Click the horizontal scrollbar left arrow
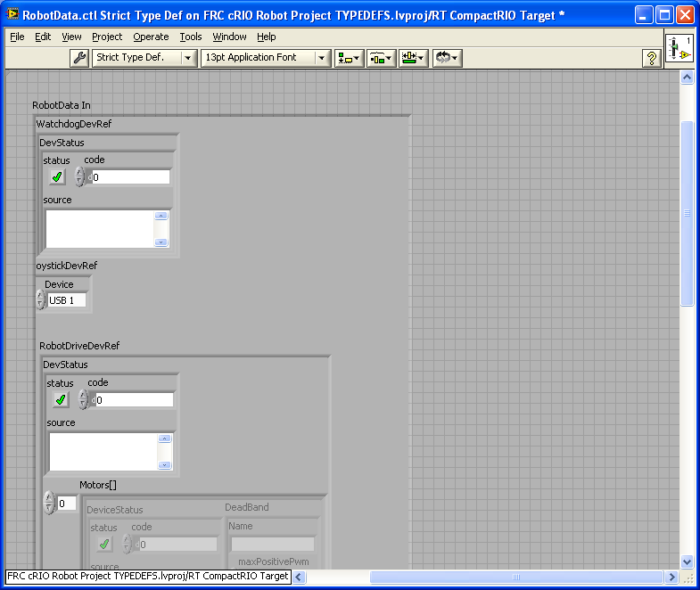 pos(299,577)
